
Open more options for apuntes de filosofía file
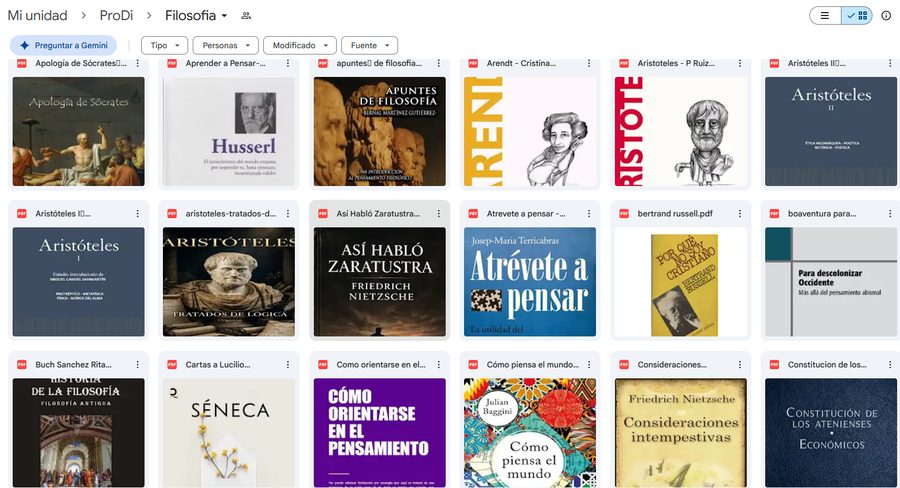[x=439, y=63]
